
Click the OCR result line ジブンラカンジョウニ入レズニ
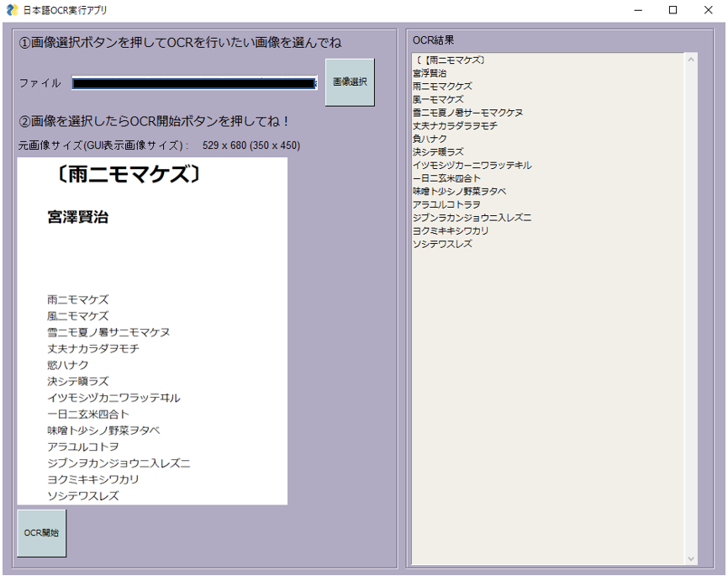tap(472, 218)
